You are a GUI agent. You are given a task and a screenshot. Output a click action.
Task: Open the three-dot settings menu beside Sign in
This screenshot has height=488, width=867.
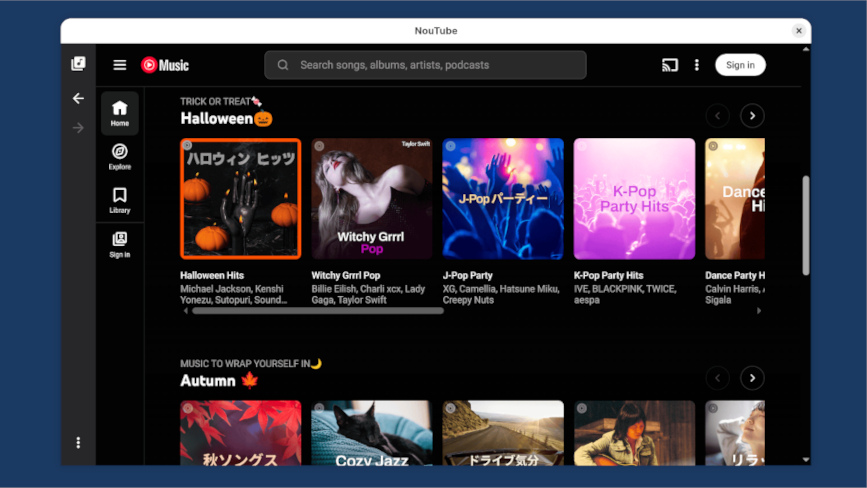click(x=697, y=65)
